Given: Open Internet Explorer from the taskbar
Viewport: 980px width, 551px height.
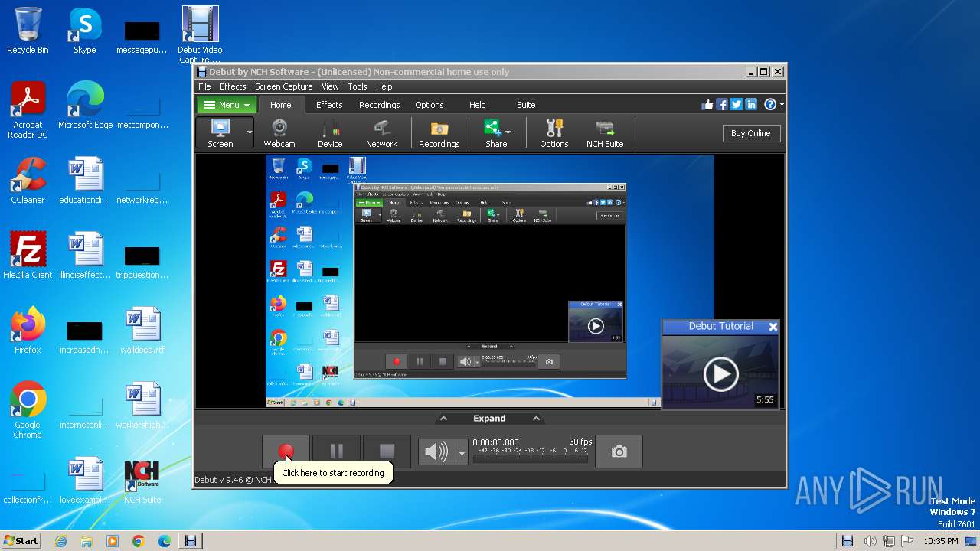Looking at the screenshot, I should point(60,541).
